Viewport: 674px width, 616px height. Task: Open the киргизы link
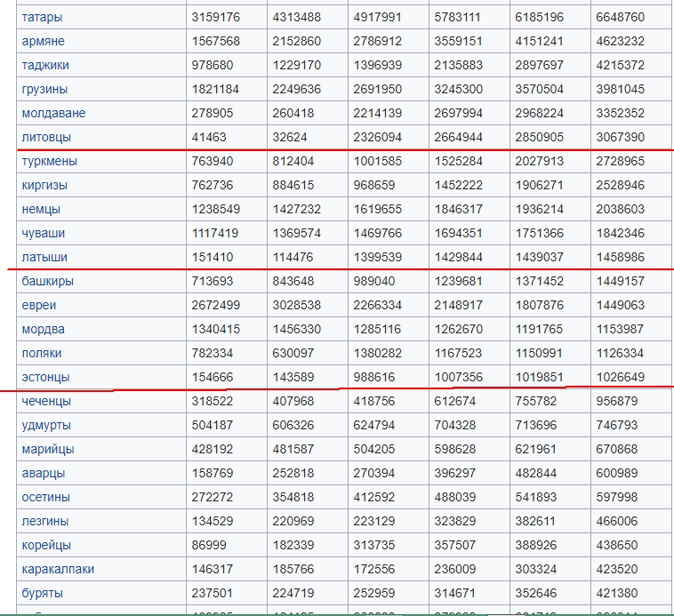tap(44, 186)
